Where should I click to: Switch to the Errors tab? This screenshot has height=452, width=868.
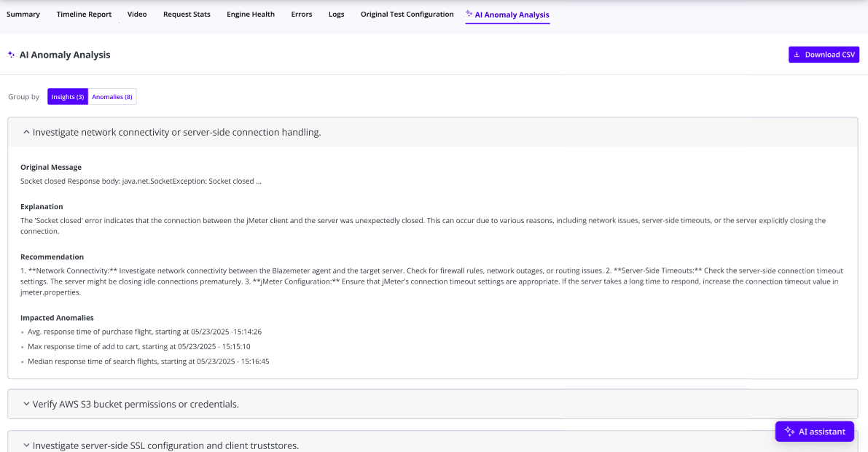point(302,15)
